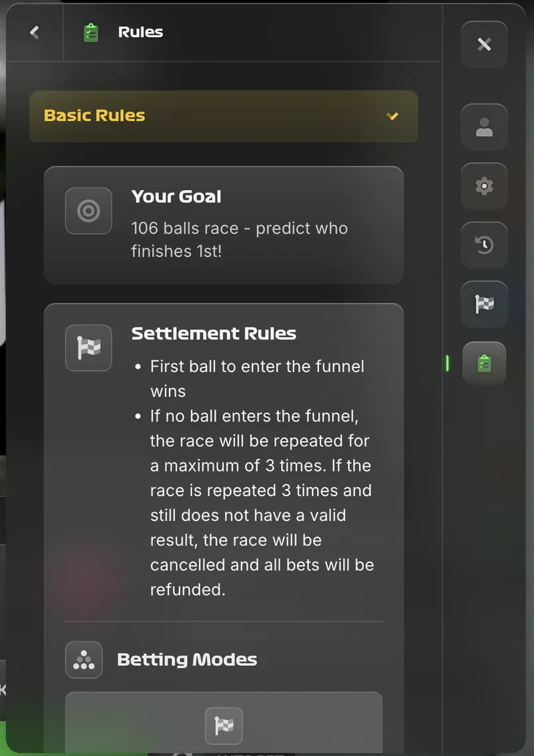Click the Settlement Rules heading
534x756 pixels.
pyautogui.click(x=214, y=333)
